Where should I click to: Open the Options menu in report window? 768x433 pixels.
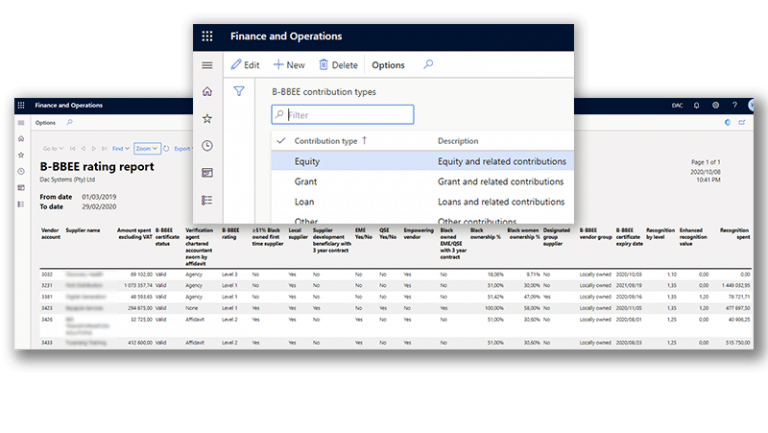click(x=45, y=123)
